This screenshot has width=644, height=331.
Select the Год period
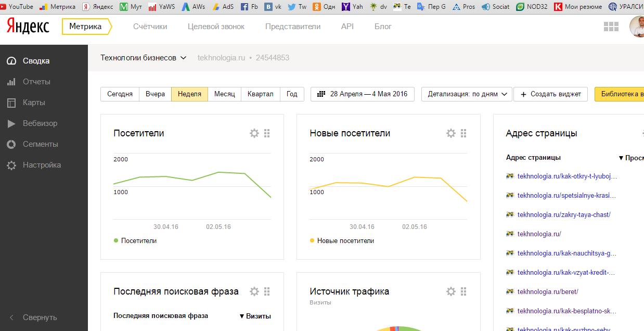pos(292,94)
